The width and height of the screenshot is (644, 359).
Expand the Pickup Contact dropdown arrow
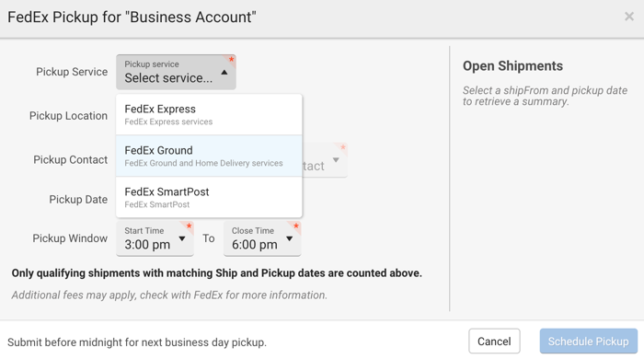click(x=336, y=160)
